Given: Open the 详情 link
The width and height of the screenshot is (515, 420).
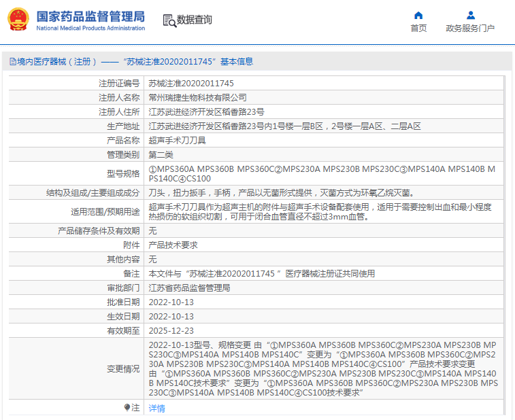Looking at the screenshot, I should [156, 408].
